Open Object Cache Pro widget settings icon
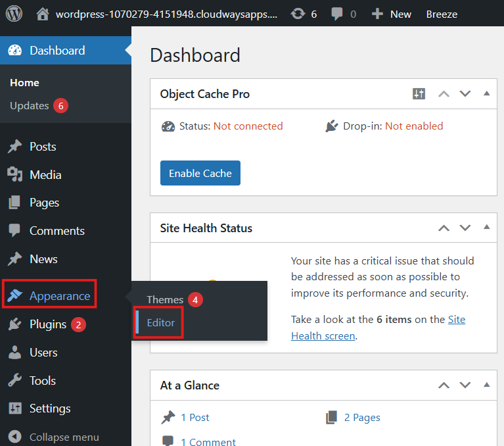This screenshot has width=504, height=446. click(x=419, y=94)
